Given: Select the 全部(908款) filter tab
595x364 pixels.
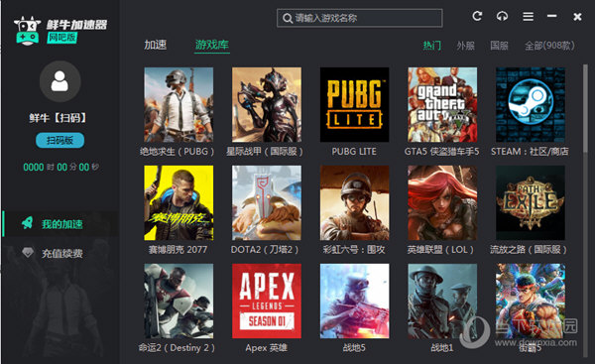Looking at the screenshot, I should [x=549, y=46].
